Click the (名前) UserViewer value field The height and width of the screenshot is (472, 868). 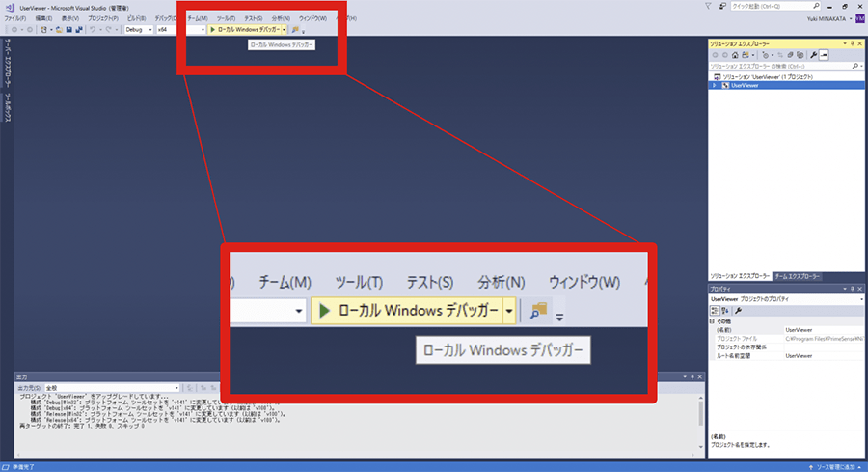click(x=824, y=329)
